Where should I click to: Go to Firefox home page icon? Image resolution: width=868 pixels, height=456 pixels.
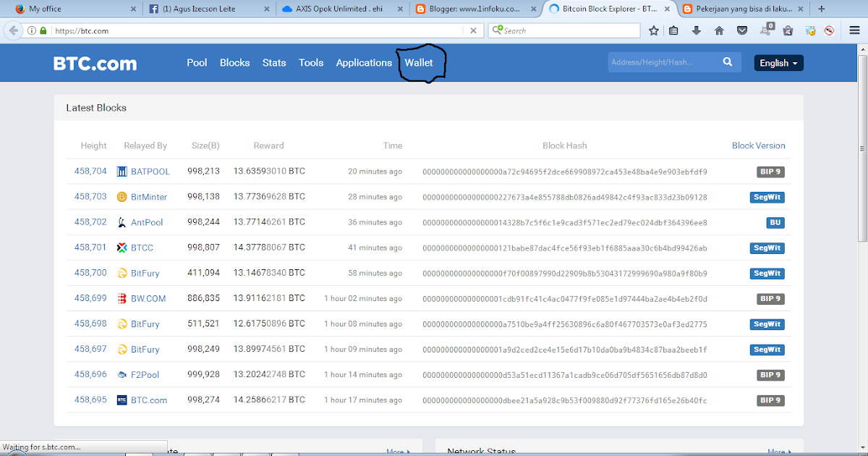coord(719,30)
